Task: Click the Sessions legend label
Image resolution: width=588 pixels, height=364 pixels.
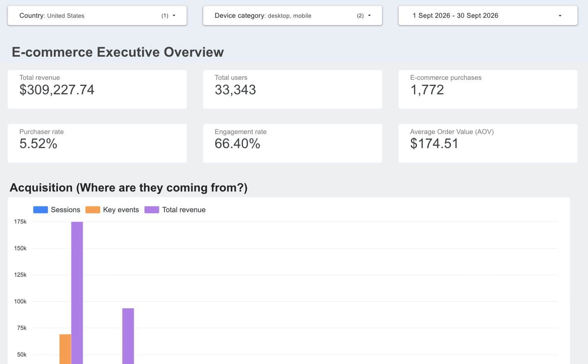Action: [x=65, y=210]
